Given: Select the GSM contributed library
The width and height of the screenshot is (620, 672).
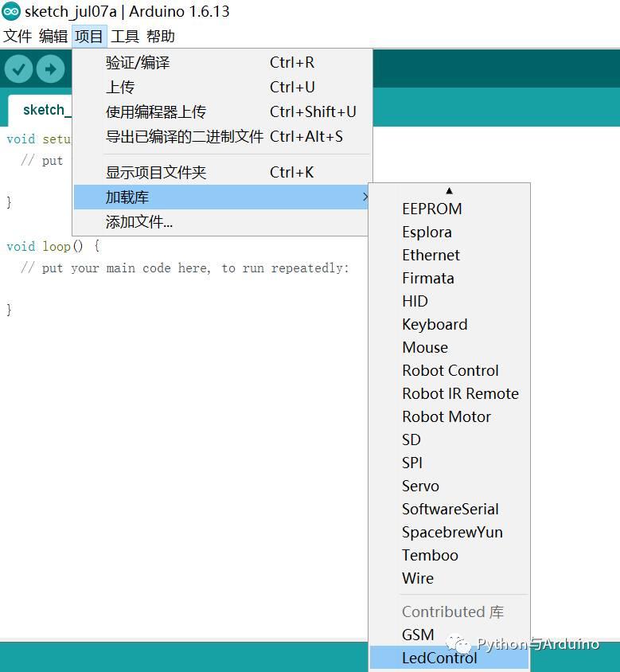Looking at the screenshot, I should (x=449, y=635).
